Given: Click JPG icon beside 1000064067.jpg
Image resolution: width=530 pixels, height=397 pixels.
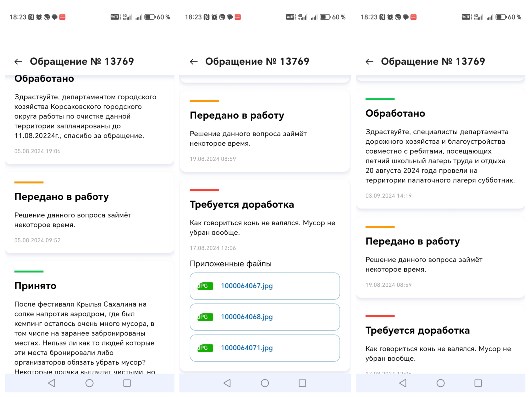Looking at the screenshot, I should (x=205, y=286).
